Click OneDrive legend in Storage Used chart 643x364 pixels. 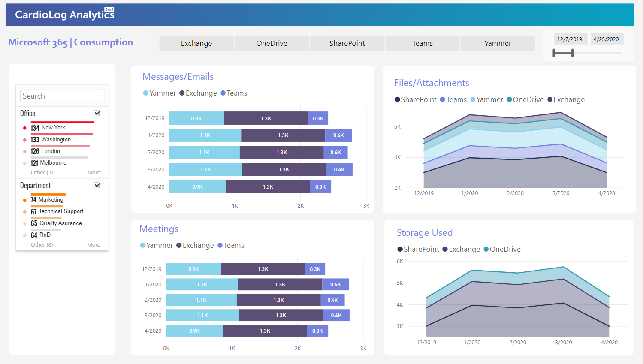pyautogui.click(x=502, y=249)
